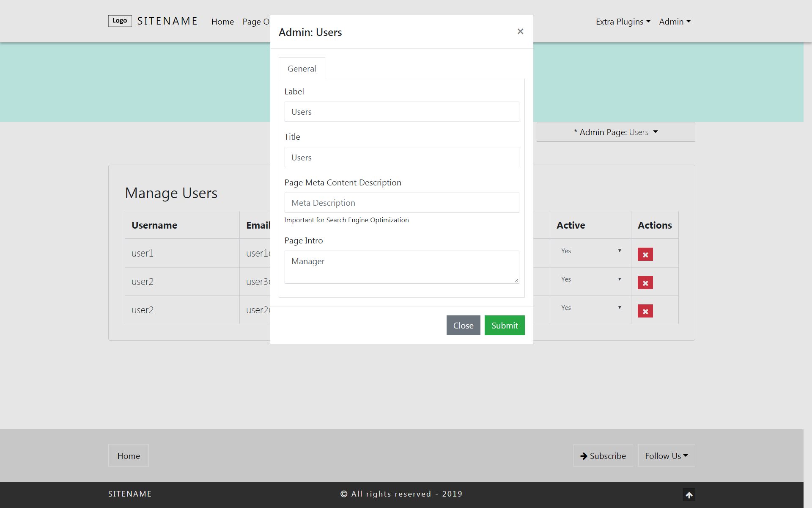Click the footer Home link
Screen dimensions: 812x508
tap(129, 456)
